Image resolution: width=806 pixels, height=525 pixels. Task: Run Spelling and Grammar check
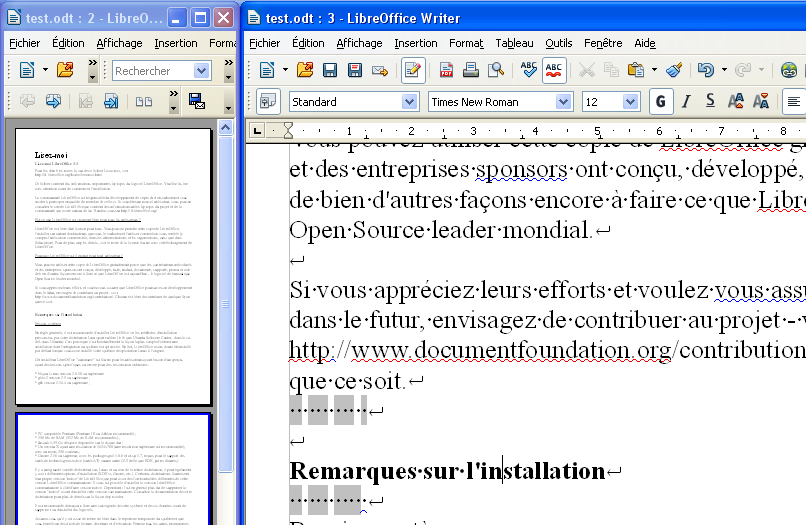click(x=528, y=70)
